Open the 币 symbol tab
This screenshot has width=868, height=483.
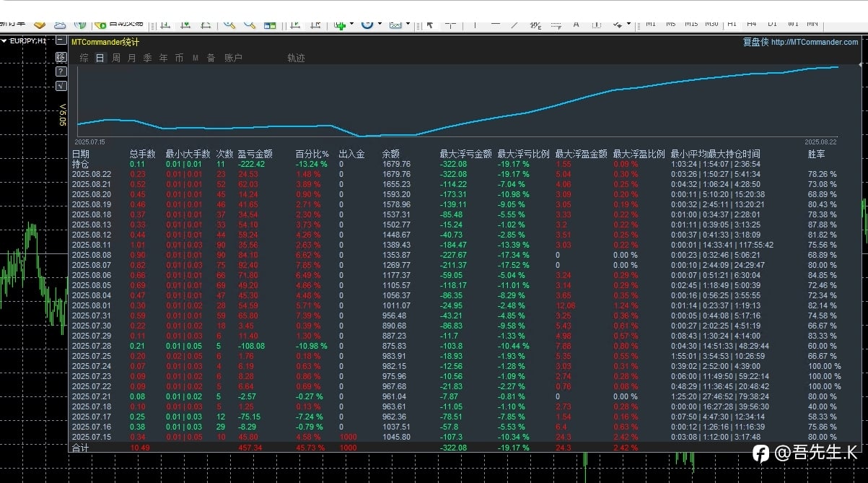[x=179, y=58]
